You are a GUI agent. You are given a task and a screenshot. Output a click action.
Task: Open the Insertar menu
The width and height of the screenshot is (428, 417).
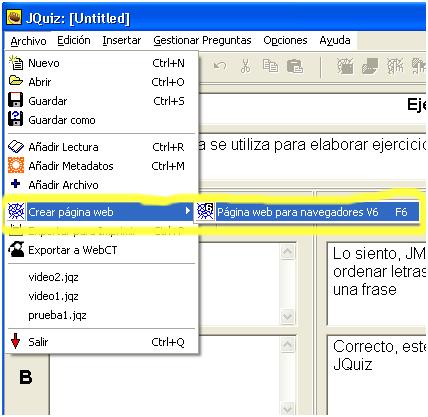click(122, 40)
